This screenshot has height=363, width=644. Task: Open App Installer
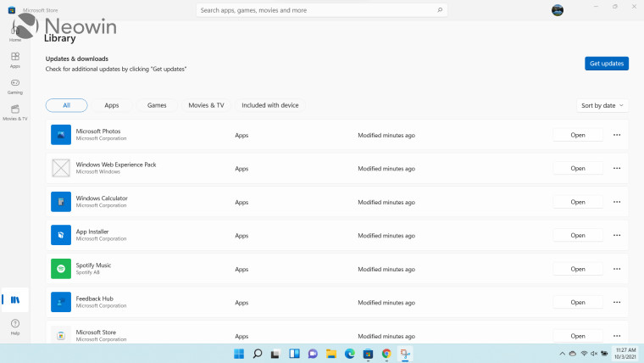pyautogui.click(x=578, y=235)
